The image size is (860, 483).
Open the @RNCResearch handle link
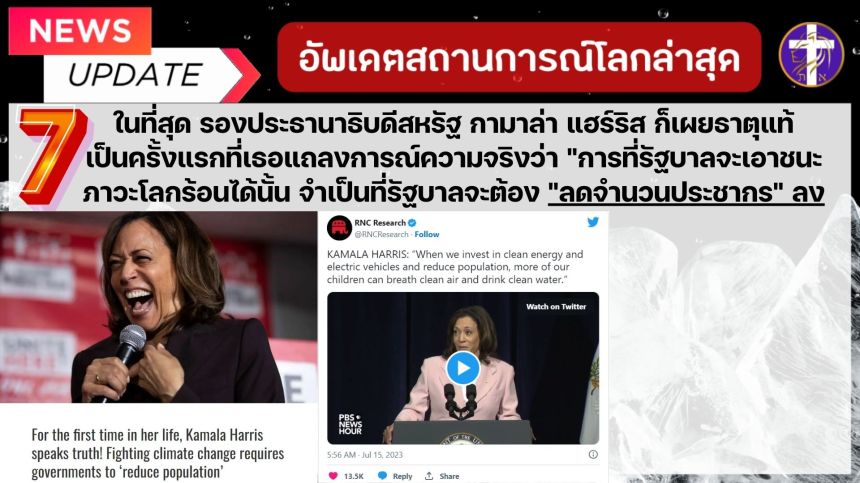[381, 234]
